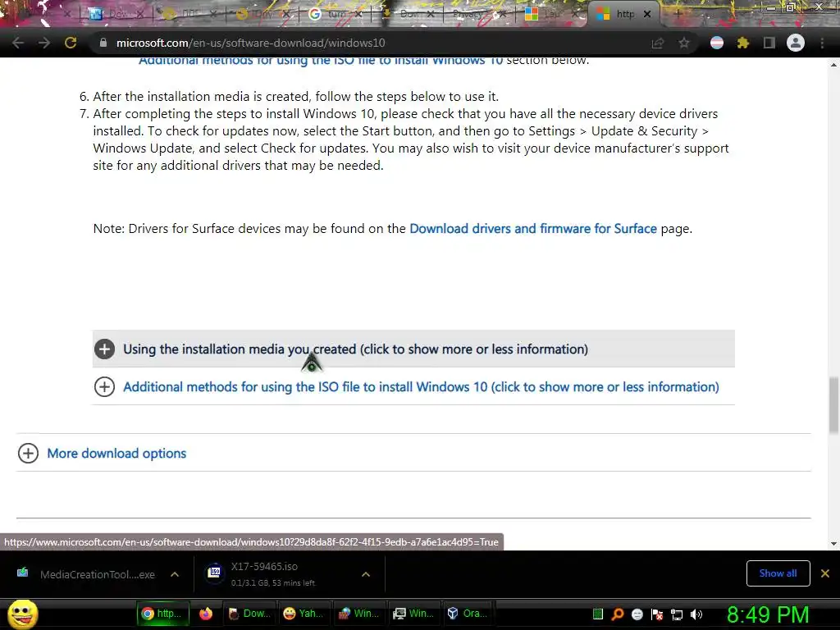Click Show all downloads button
Screen dimensions: 840x630
pyautogui.click(x=778, y=573)
